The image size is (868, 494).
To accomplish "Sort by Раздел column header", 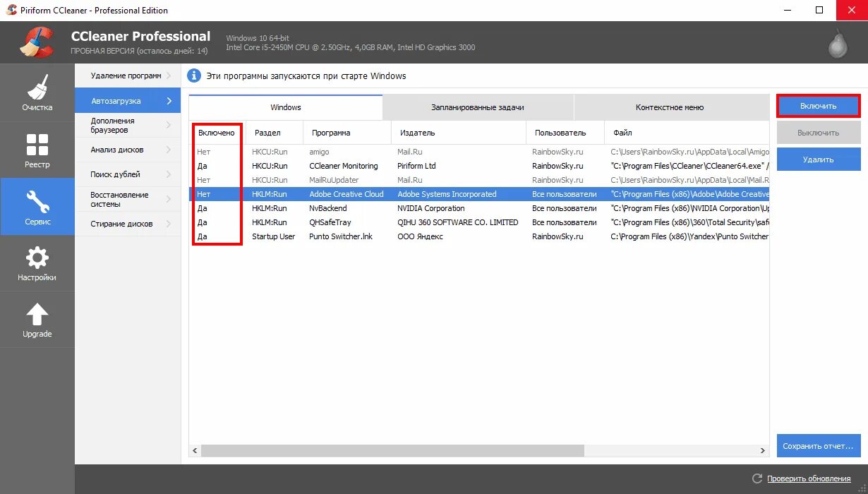I will tap(274, 133).
